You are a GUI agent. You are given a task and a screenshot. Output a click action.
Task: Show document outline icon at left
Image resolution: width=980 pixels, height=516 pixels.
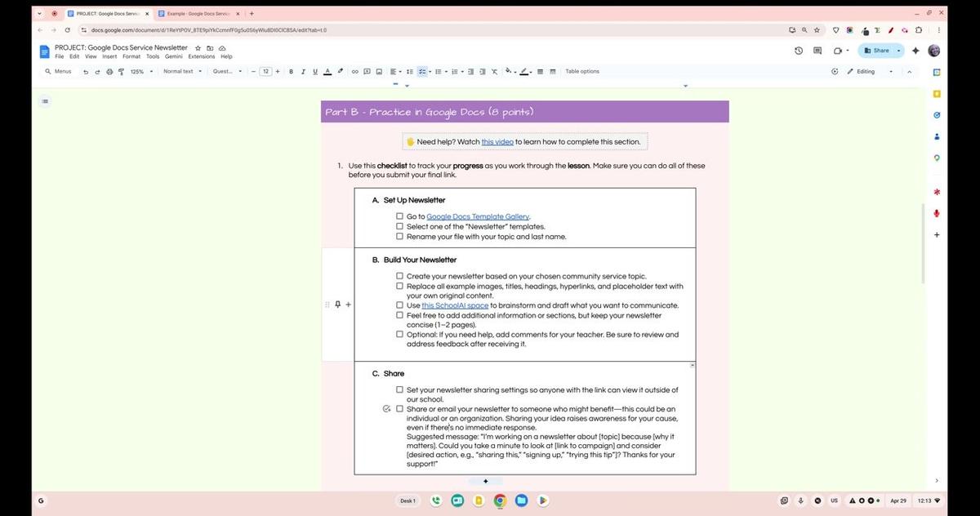coord(45,101)
